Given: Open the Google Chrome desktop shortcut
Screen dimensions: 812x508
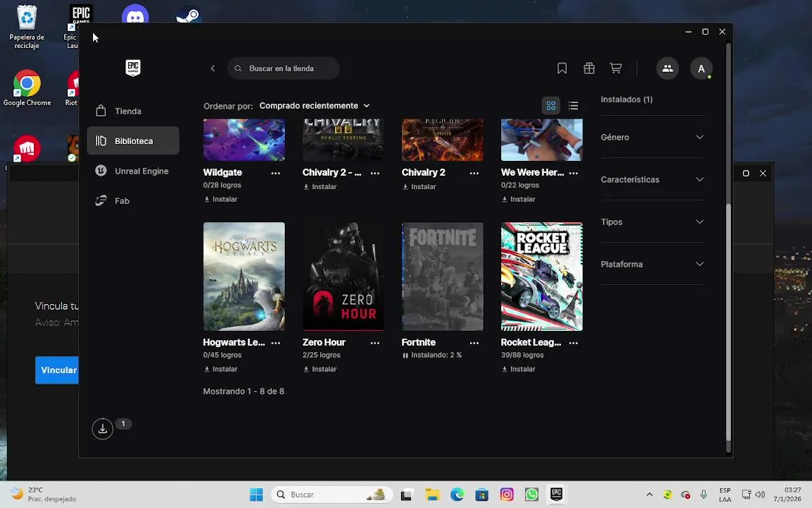Looking at the screenshot, I should click(x=27, y=88).
